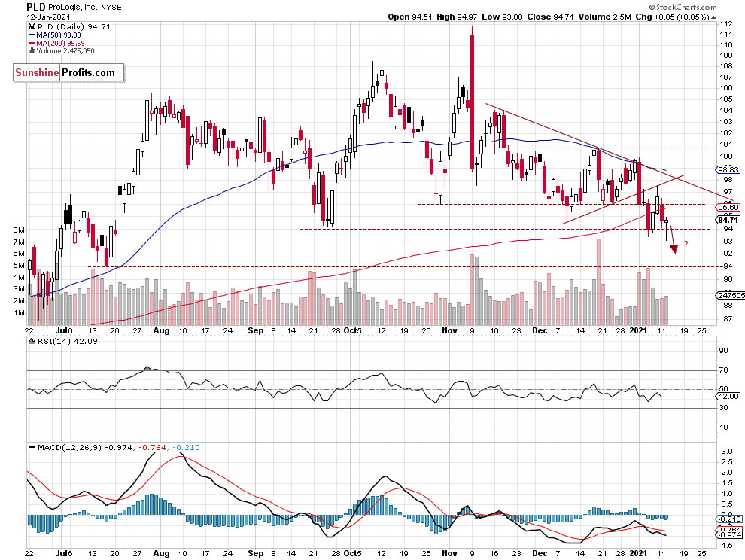Image resolution: width=745 pixels, height=560 pixels.
Task: Click the 70 level label on the RSI axis
Action: (724, 370)
